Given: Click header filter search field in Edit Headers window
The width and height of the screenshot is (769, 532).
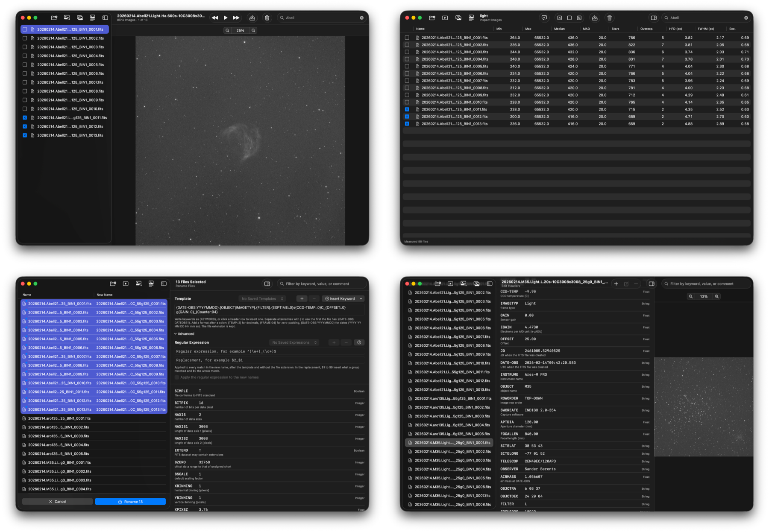Looking at the screenshot, I should (706, 284).
